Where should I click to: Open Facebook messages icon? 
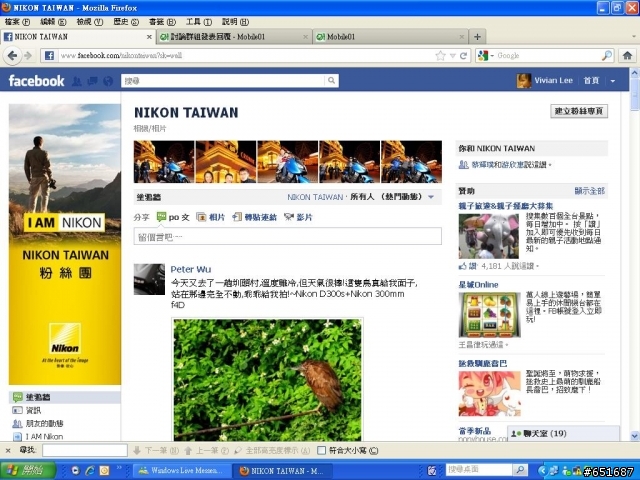tap(92, 81)
